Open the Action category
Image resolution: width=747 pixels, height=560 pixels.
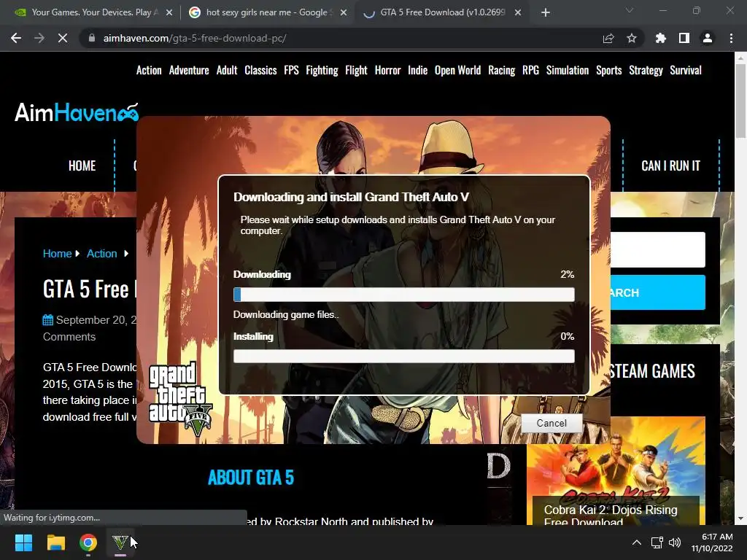tap(149, 71)
